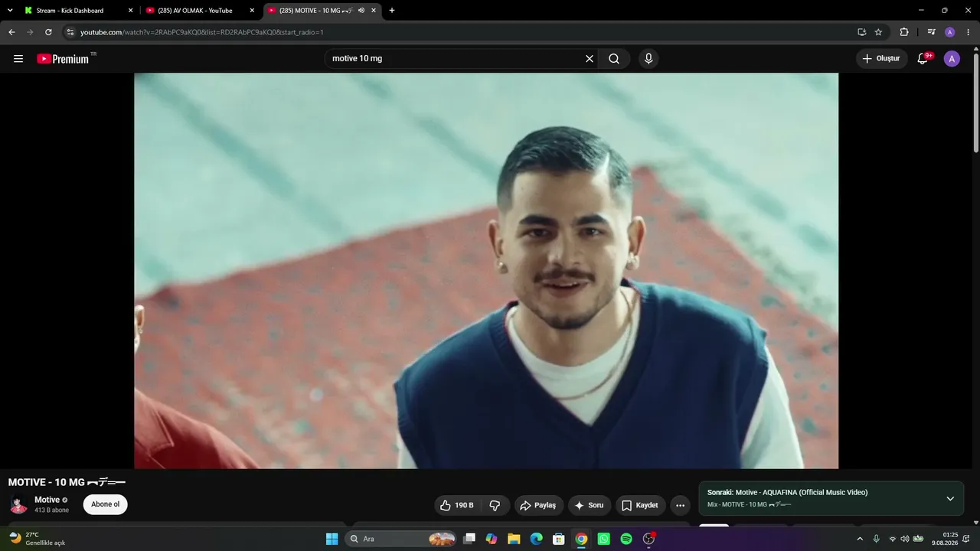Viewport: 980px width, 551px height.
Task: Open the browser extensions puzzle icon
Action: pyautogui.click(x=904, y=32)
